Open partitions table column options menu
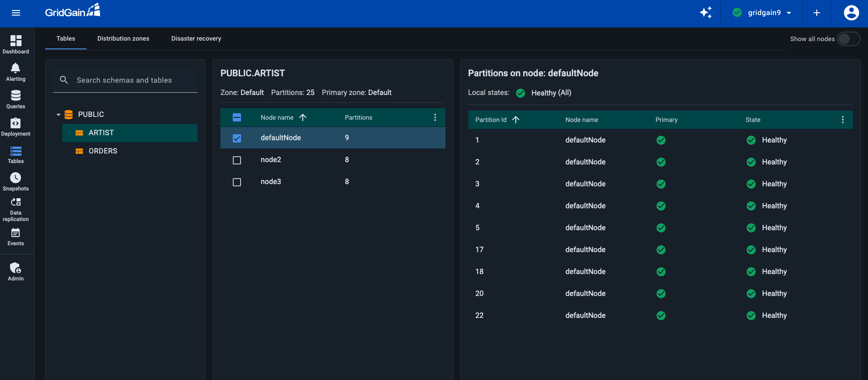The height and width of the screenshot is (380, 868). click(x=842, y=120)
